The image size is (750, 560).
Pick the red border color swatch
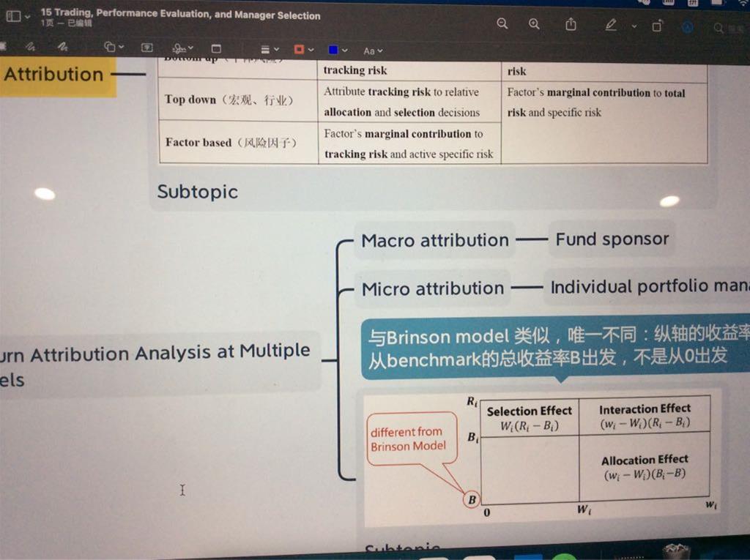pos(299,50)
